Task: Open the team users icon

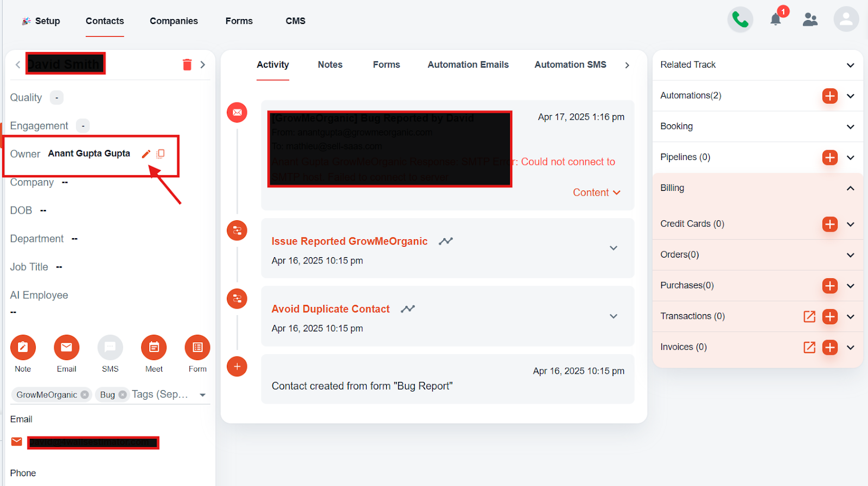Action: pyautogui.click(x=810, y=20)
